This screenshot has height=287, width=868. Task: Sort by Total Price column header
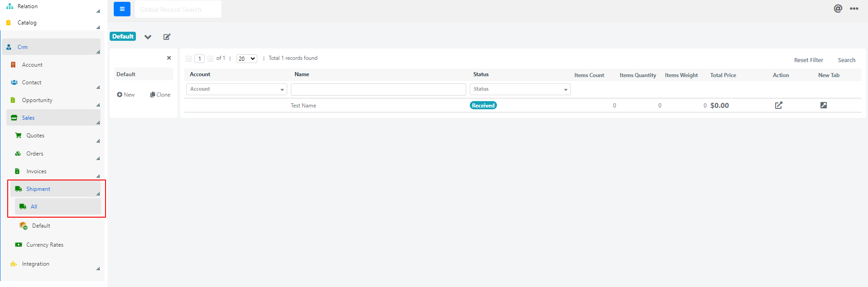(x=723, y=75)
